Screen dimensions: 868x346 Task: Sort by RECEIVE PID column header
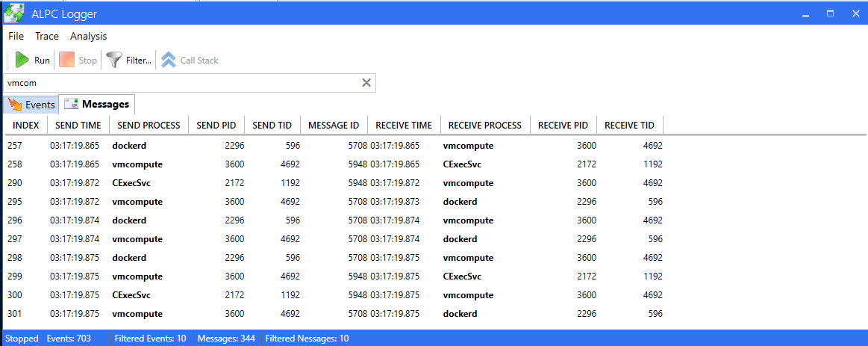(x=563, y=126)
